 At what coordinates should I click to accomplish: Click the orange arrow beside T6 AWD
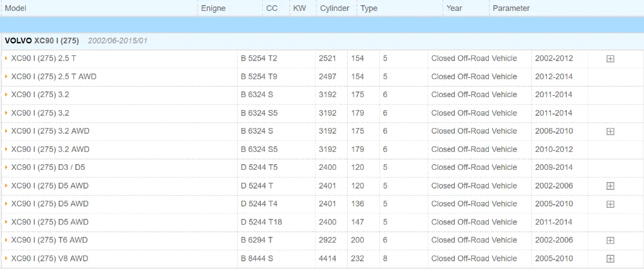coord(6,240)
